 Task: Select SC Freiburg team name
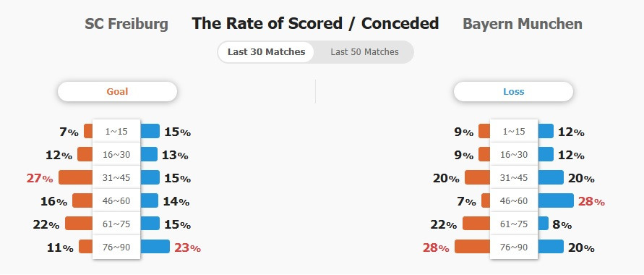[x=126, y=24]
